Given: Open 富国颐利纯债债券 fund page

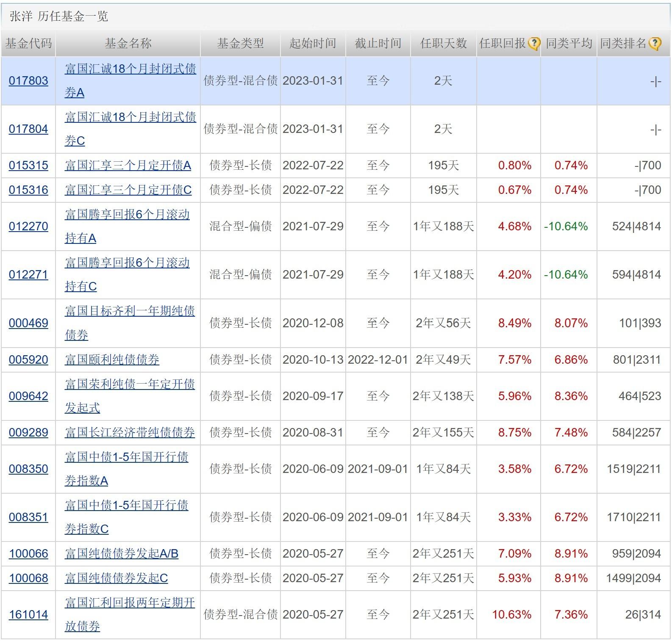Looking at the screenshot, I should (x=112, y=360).
